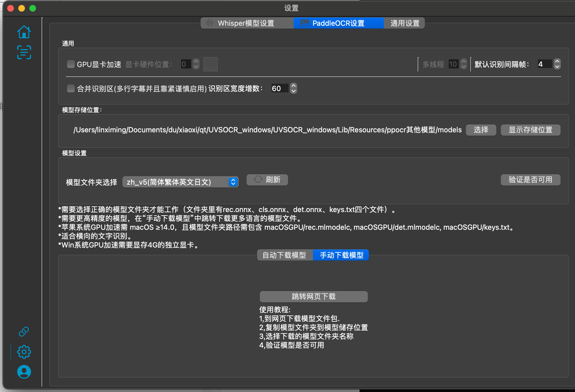Viewport: 575px width, 392px height.
Task: Click tutorial step 4,验证模型是否可用
Action: [x=292, y=345]
